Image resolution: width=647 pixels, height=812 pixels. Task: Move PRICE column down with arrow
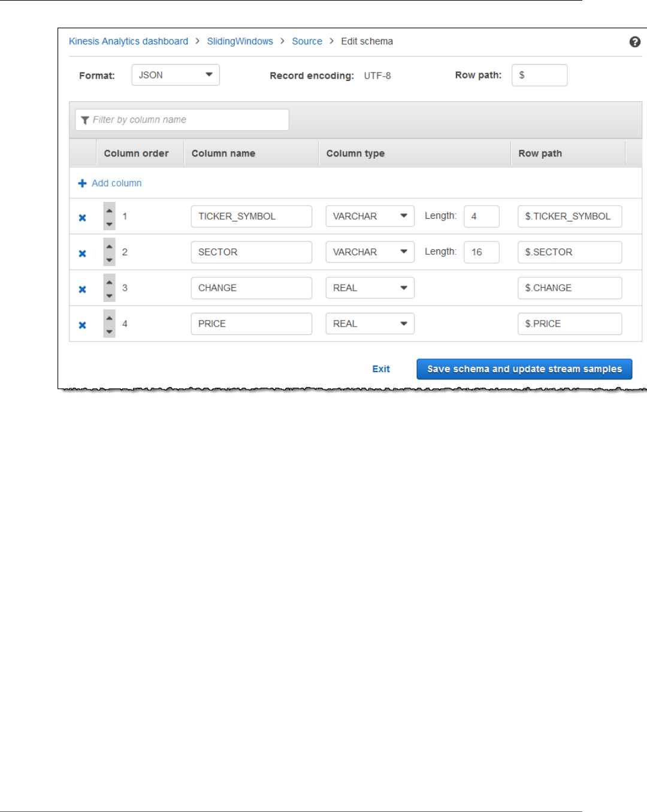pos(109,331)
